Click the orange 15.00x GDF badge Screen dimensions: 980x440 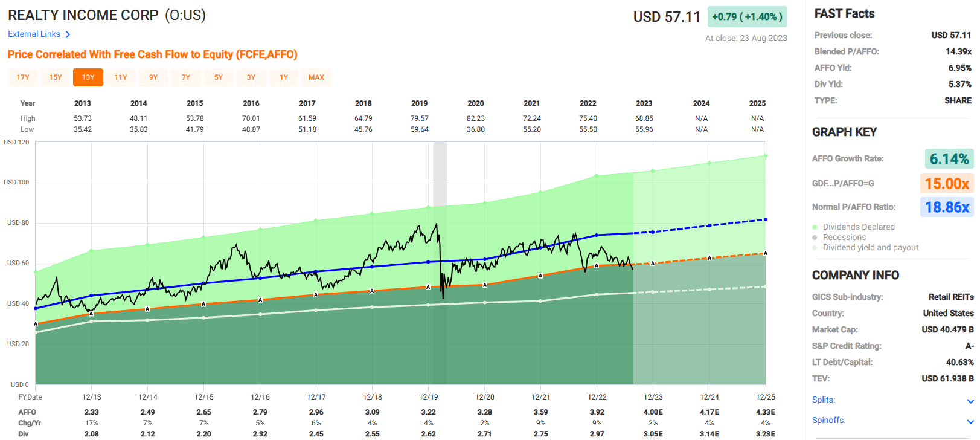(x=947, y=183)
